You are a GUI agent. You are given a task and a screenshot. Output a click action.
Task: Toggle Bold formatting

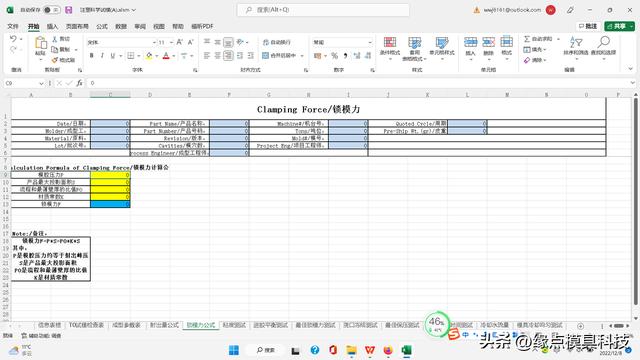tap(91, 56)
